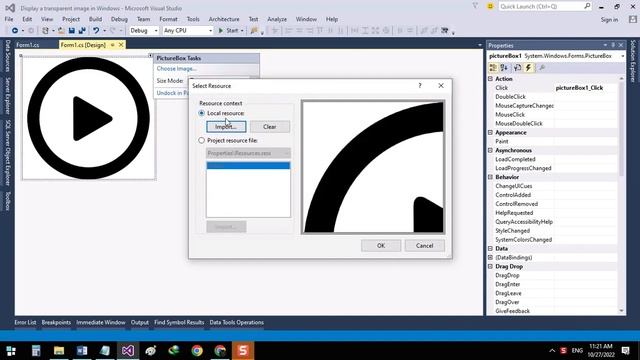
Task: Select the Local resource radio button
Action: [x=201, y=113]
